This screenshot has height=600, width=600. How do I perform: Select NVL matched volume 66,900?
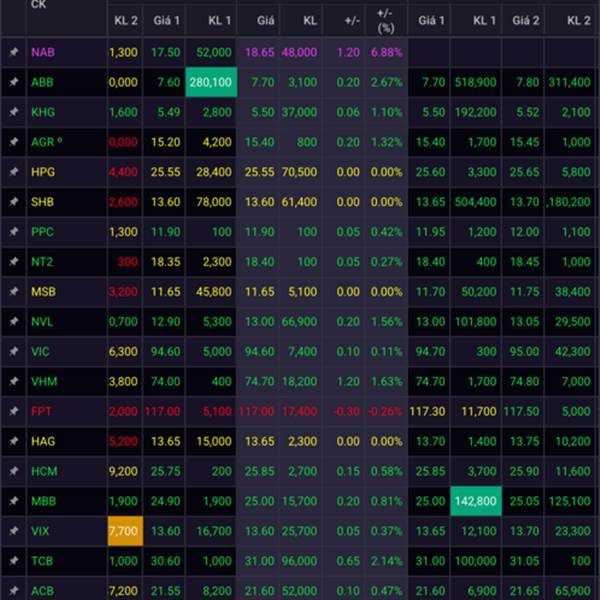tap(299, 321)
